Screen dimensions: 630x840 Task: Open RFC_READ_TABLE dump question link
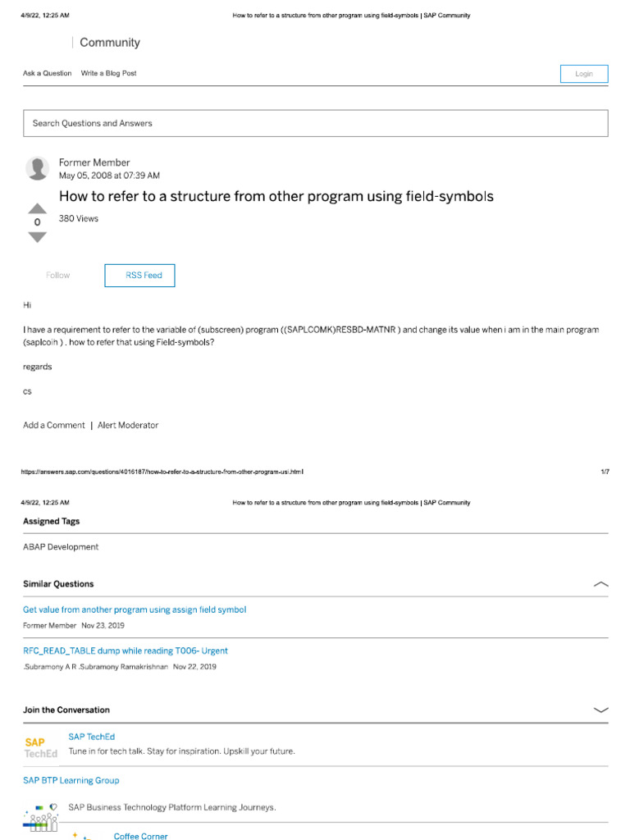pyautogui.click(x=126, y=651)
